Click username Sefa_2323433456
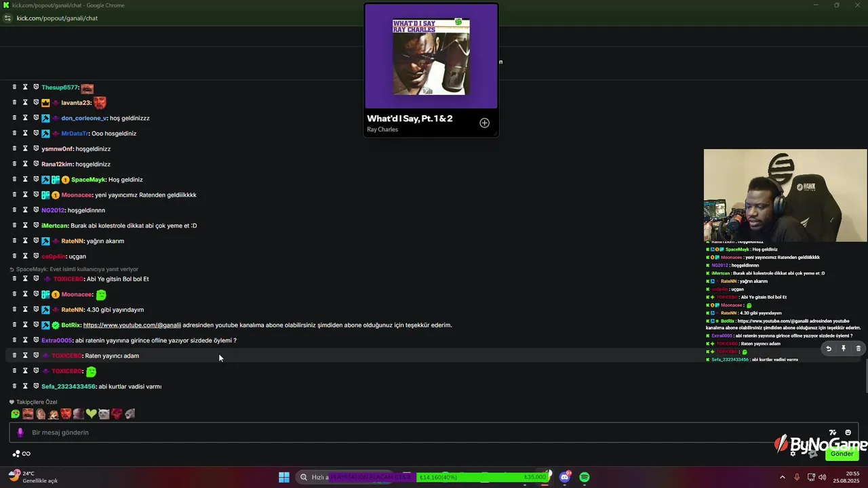Image resolution: width=868 pixels, height=488 pixels. coord(68,386)
